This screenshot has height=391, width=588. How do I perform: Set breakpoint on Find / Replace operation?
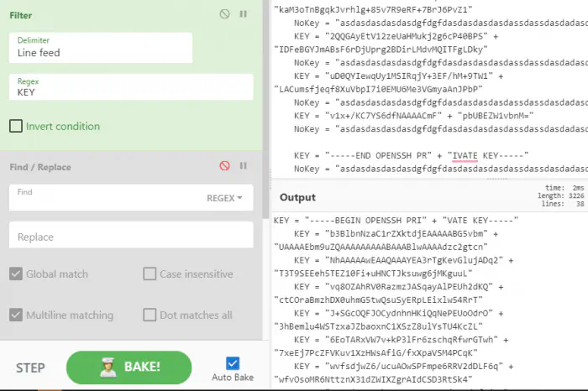coord(244,166)
